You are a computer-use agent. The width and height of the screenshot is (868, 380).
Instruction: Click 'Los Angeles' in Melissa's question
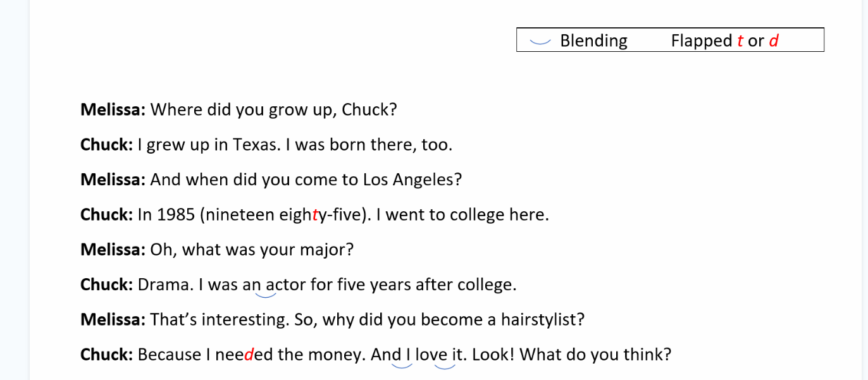tap(412, 180)
